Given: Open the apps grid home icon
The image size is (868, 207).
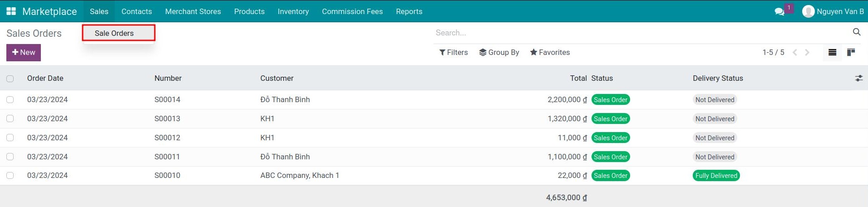Looking at the screenshot, I should [11, 11].
